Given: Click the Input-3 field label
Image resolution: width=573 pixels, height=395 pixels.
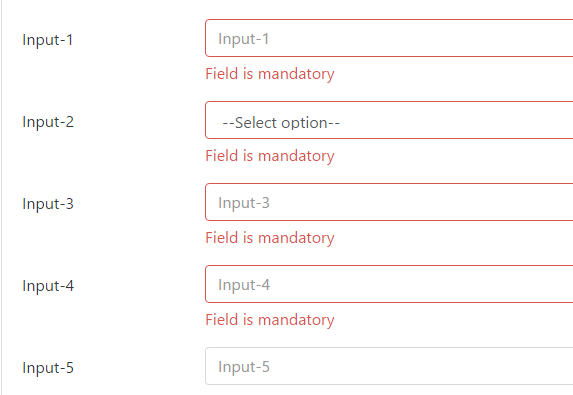Looking at the screenshot, I should coord(48,204).
